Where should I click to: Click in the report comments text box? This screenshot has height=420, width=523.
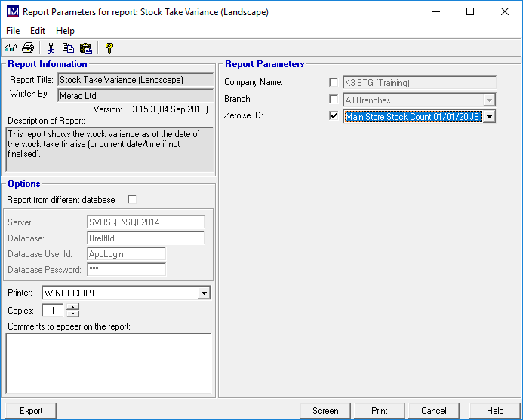(108, 363)
